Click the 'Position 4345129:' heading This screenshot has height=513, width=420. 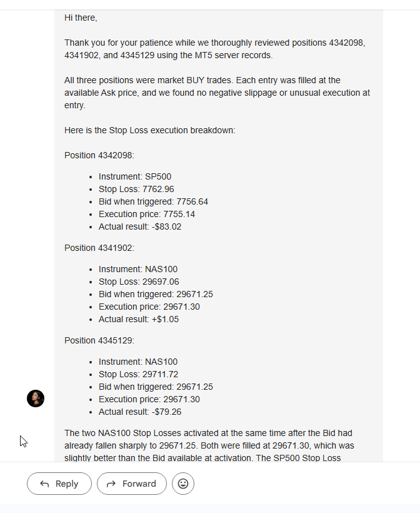99,340
